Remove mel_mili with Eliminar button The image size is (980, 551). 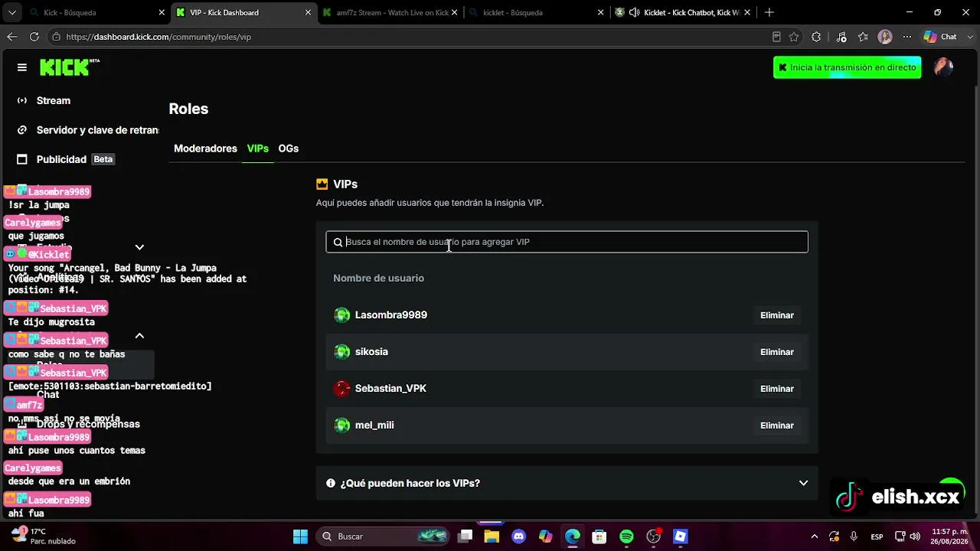[x=776, y=425]
